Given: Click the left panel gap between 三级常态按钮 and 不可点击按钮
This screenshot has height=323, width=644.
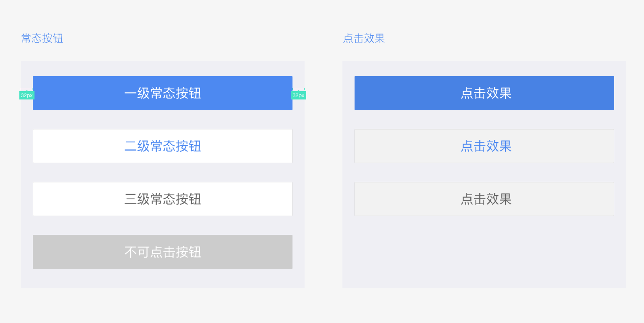Looking at the screenshot, I should 163,225.
